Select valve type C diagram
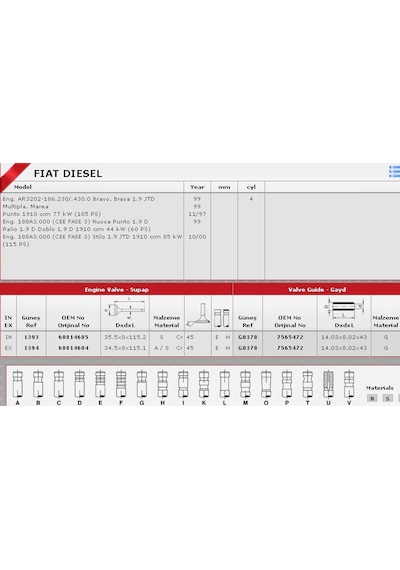Viewport: 400px width, 570px height. click(59, 385)
